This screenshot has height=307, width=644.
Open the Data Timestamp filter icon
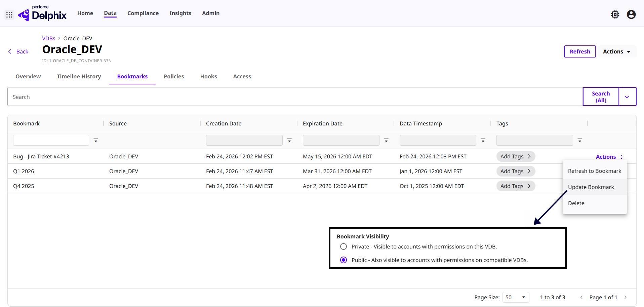(483, 140)
